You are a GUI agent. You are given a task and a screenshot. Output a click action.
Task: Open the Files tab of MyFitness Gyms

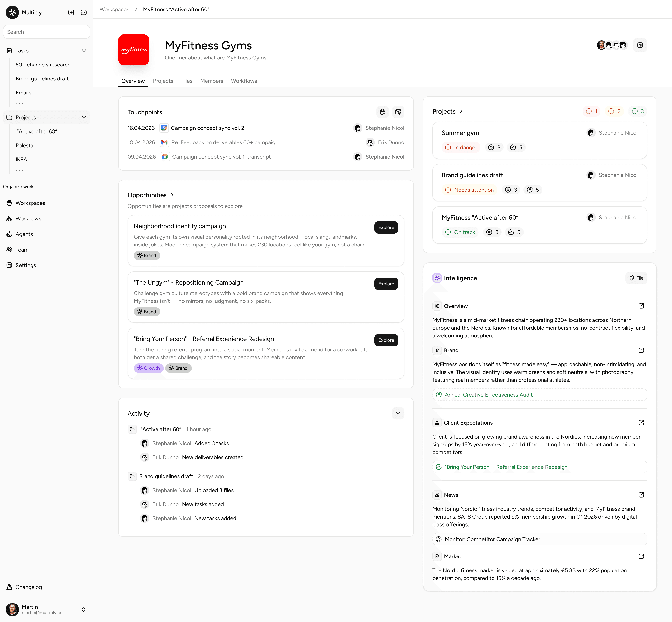pyautogui.click(x=186, y=81)
